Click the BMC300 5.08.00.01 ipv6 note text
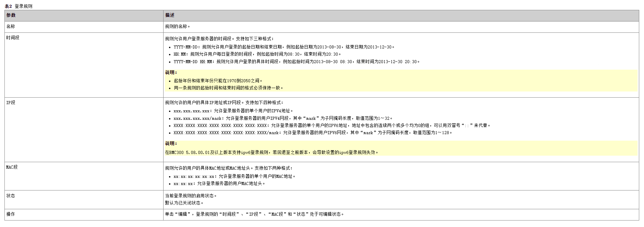Image resolution: width=644 pixels, height=227 pixels. click(x=271, y=153)
